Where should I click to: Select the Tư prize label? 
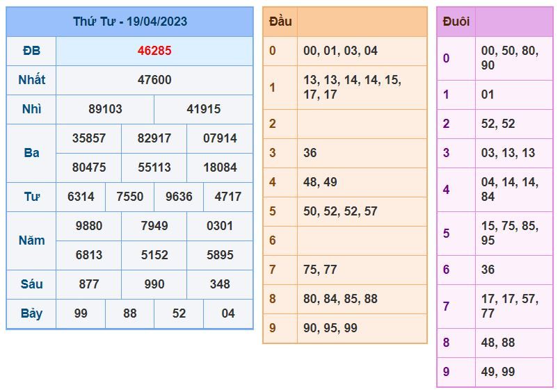coord(31,197)
